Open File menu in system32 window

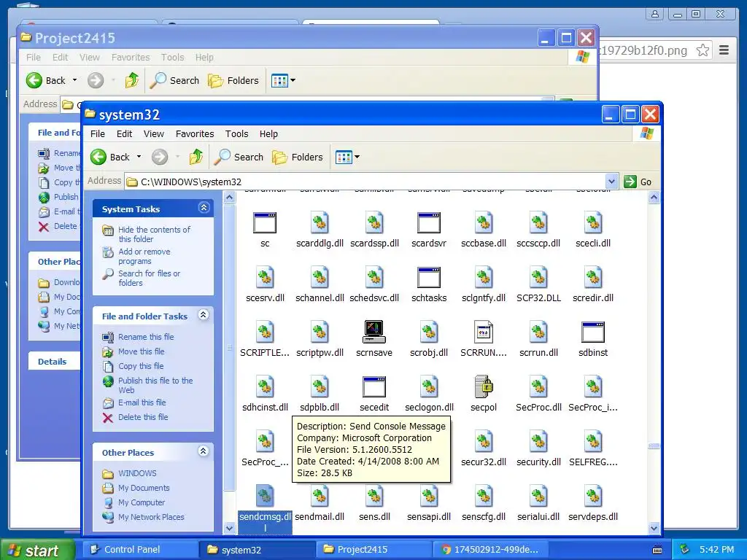pyautogui.click(x=98, y=134)
